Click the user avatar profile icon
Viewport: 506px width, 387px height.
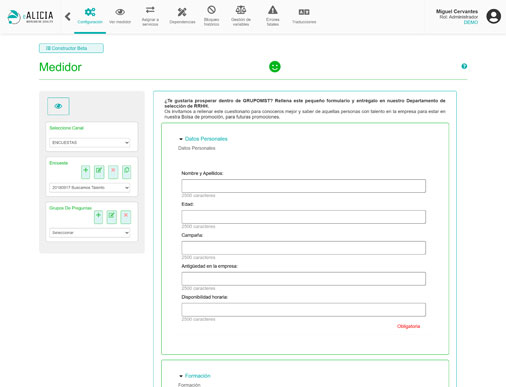click(x=493, y=16)
